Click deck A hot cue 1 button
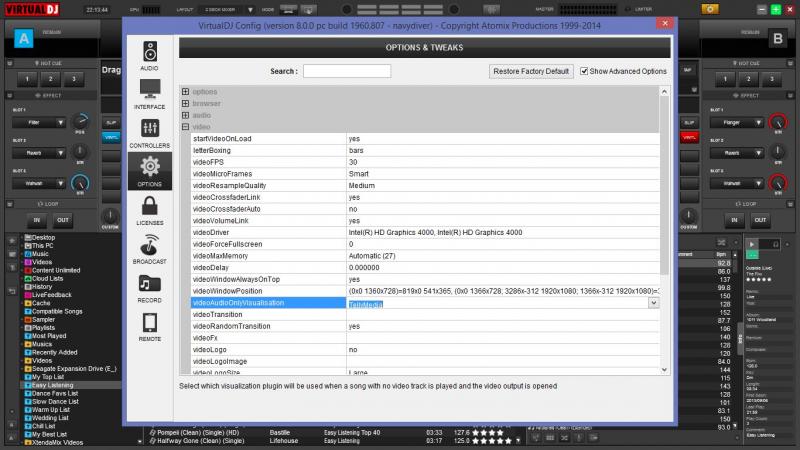Viewport: 800px width, 450px height. (27, 79)
